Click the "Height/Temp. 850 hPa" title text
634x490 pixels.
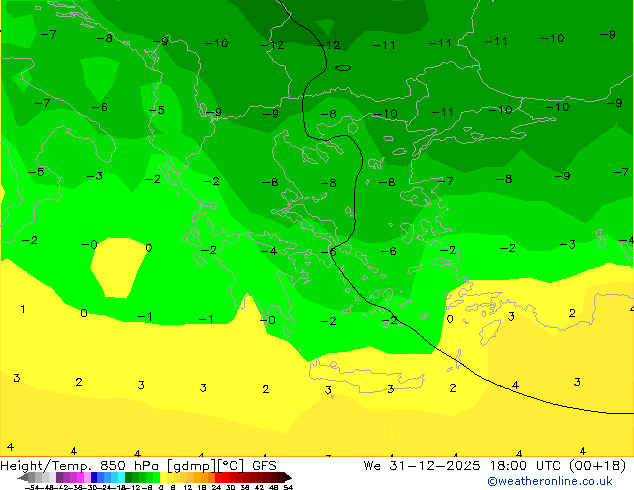click(81, 466)
